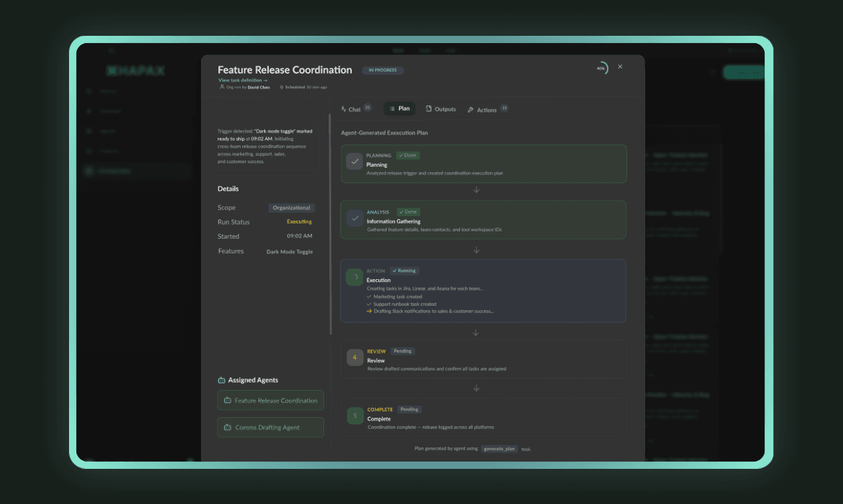The width and height of the screenshot is (843, 504).
Task: Select the Comms Drafting Agent button
Action: [x=270, y=427]
